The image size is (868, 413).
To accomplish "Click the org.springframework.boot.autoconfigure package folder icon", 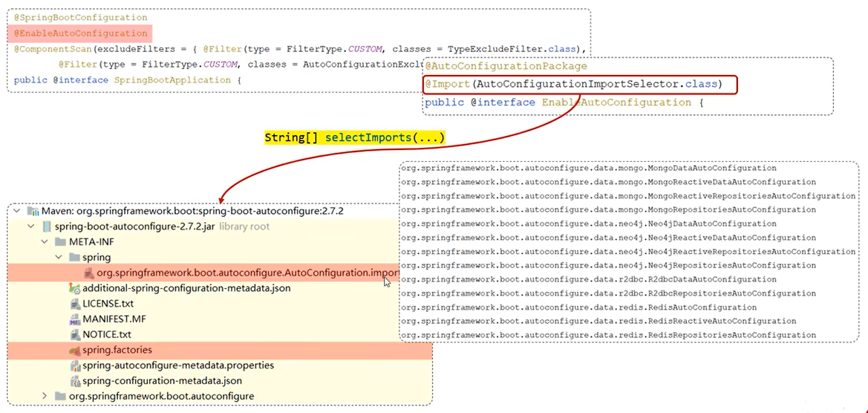I will 60,396.
